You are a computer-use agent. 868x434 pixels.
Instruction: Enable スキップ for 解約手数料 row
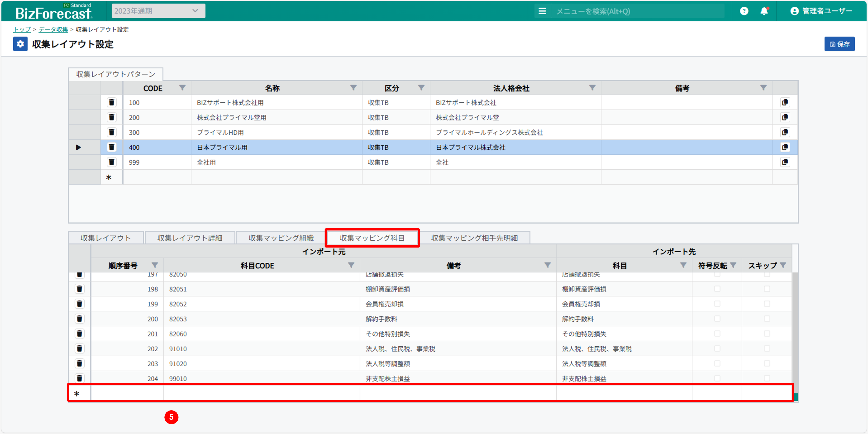[x=767, y=319]
